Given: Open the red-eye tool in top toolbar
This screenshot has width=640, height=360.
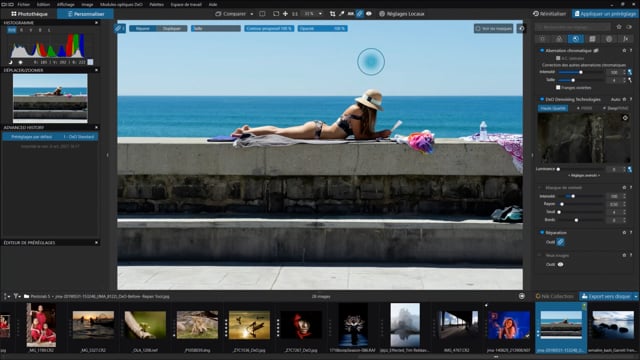Looking at the screenshot, I should click(369, 14).
